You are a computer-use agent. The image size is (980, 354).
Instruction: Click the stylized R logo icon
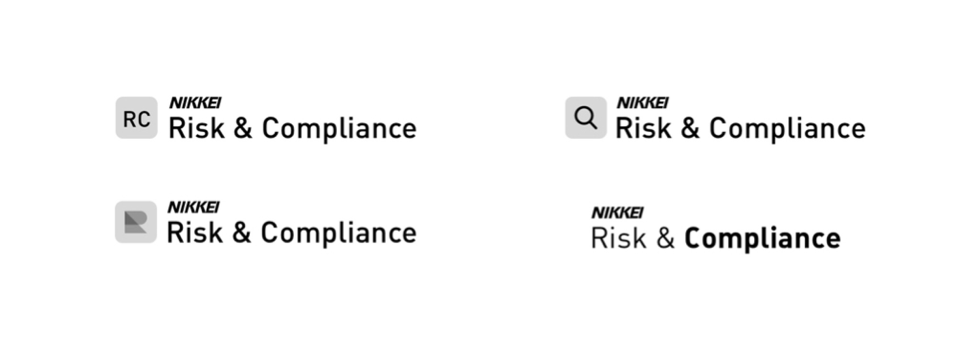click(x=135, y=222)
